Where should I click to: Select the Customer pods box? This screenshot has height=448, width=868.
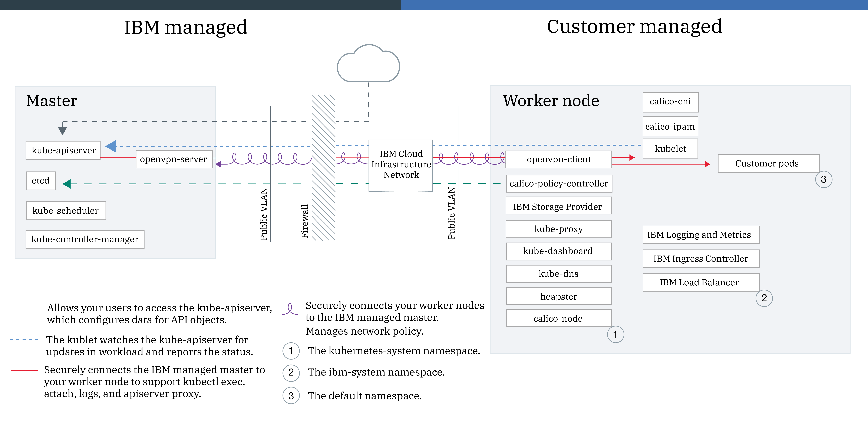[x=769, y=163]
